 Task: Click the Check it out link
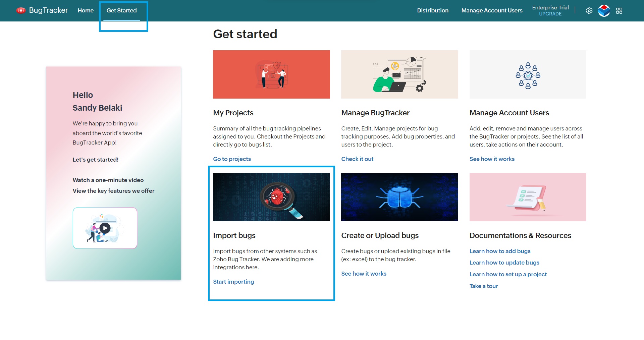point(357,159)
